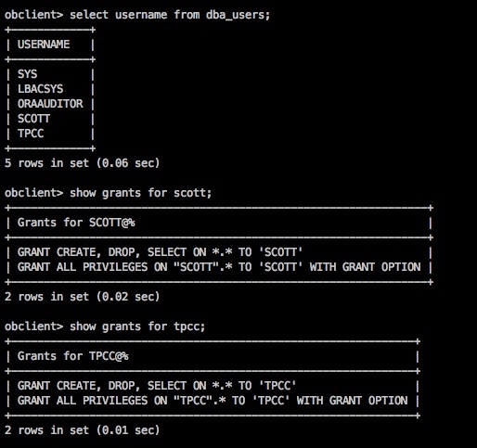Click the 'GRANT CREATE, DROP, SELECT' line for TPCC
Image resolution: width=477 pixels, height=448 pixels.
coord(157,386)
